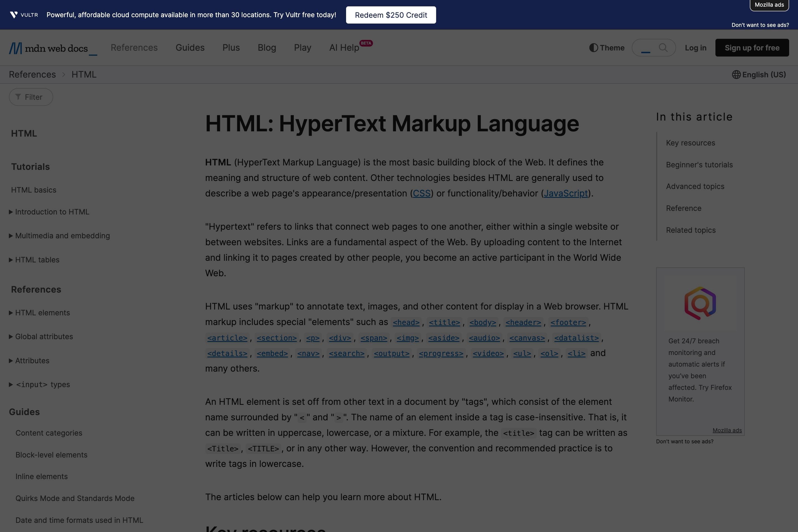Open the References menu in the navbar
This screenshot has height=532, width=798.
[x=134, y=47]
